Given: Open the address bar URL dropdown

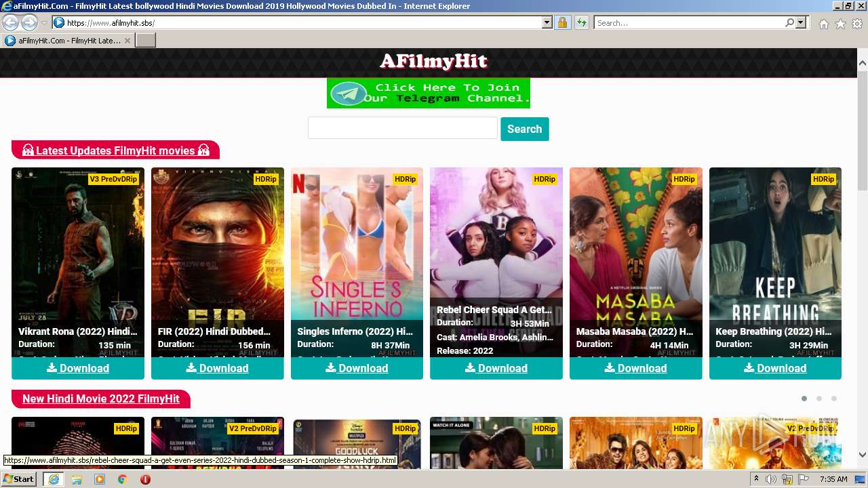Looking at the screenshot, I should pos(547,23).
